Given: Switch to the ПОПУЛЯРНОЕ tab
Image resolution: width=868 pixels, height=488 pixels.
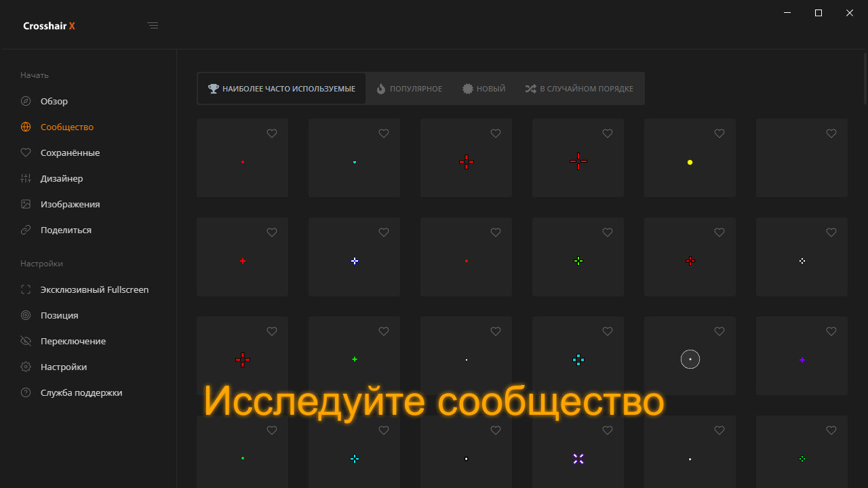Looking at the screenshot, I should (410, 88).
